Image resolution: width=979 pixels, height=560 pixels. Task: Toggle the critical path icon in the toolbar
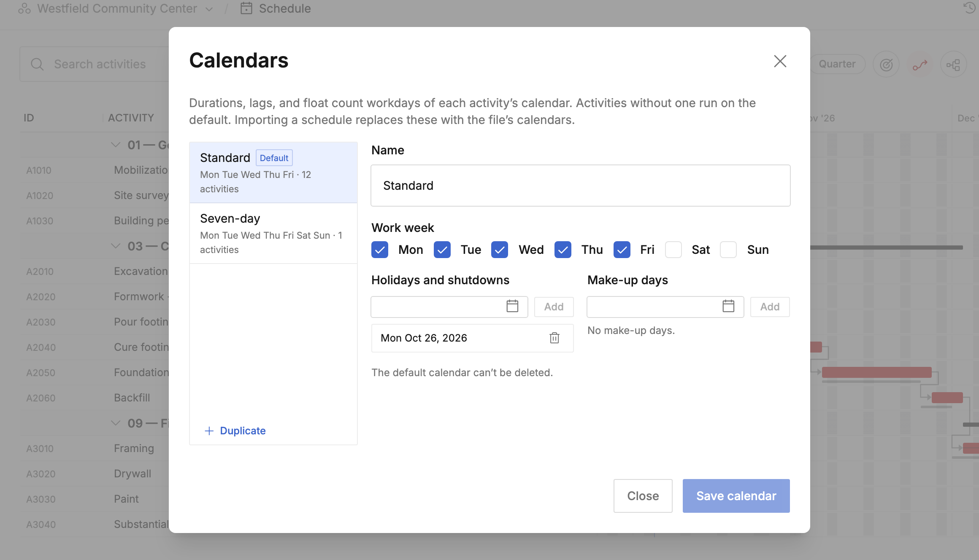[920, 64]
